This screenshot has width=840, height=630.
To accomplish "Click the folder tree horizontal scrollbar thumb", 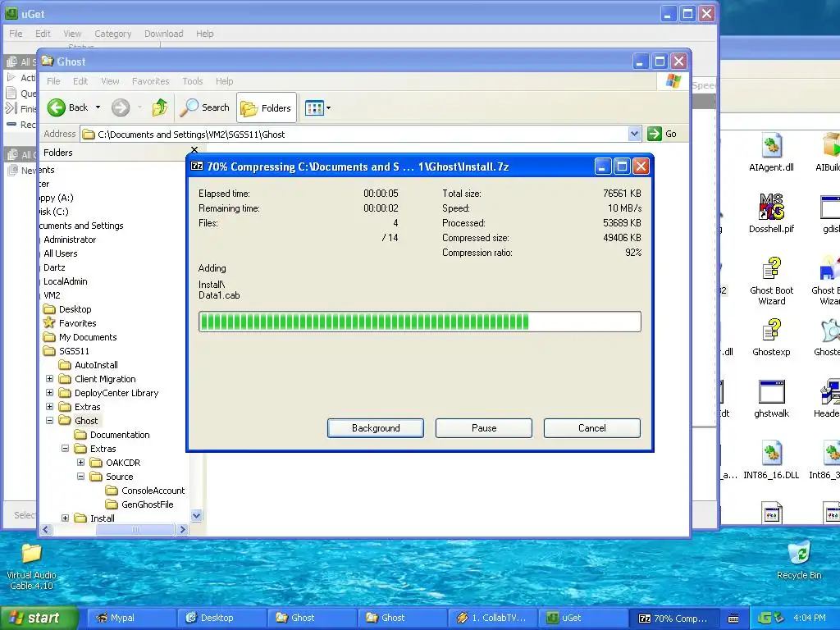I will 135,529.
